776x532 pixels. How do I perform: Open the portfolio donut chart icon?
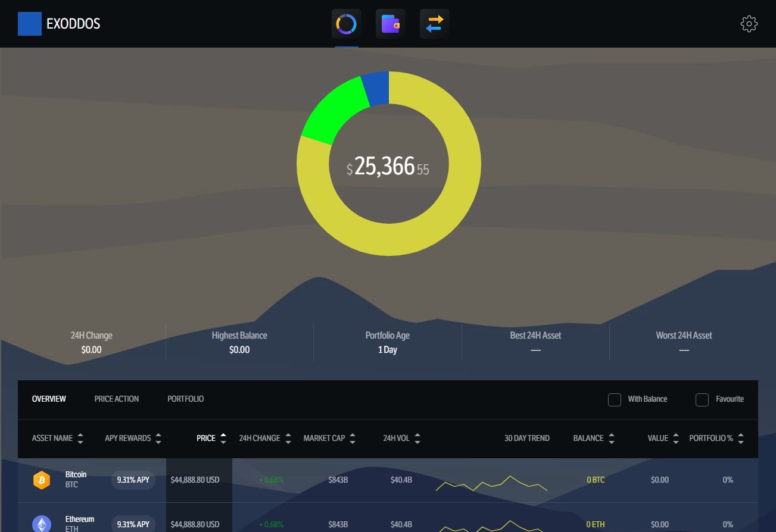pos(346,24)
